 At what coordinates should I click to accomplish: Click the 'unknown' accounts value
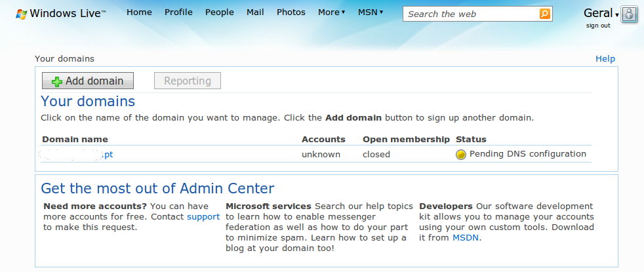[321, 155]
